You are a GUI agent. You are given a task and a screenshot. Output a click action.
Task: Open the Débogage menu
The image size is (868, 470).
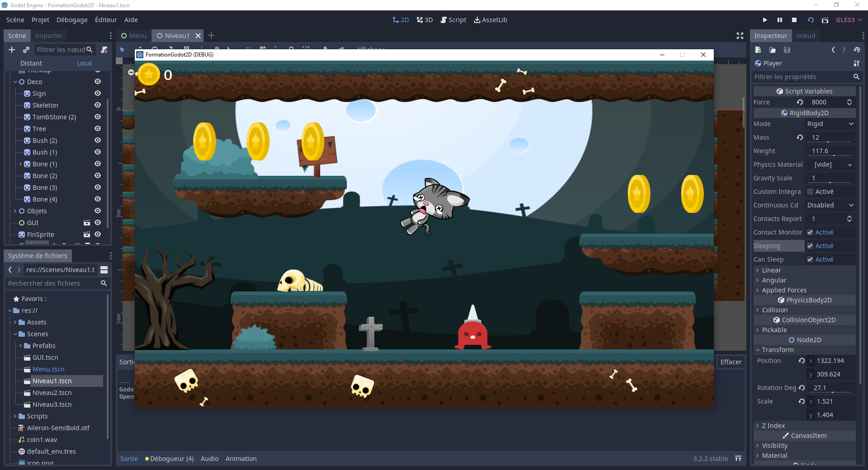point(72,20)
